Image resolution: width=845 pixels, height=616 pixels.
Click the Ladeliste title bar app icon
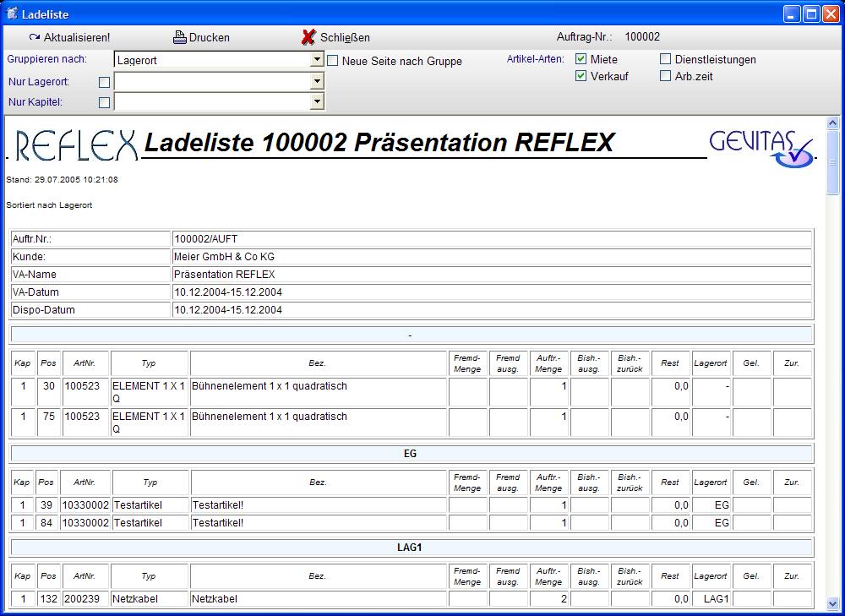tap(11, 14)
